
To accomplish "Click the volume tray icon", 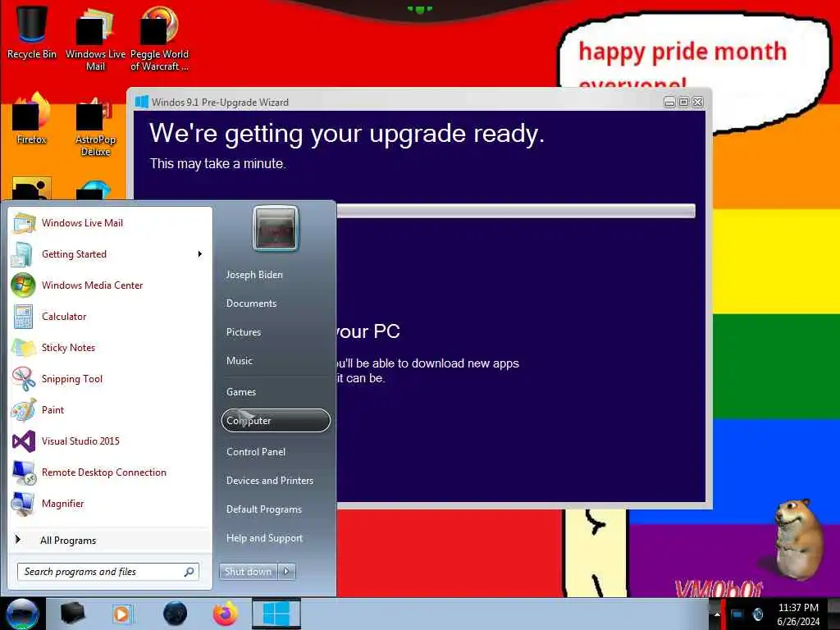I will point(757,614).
